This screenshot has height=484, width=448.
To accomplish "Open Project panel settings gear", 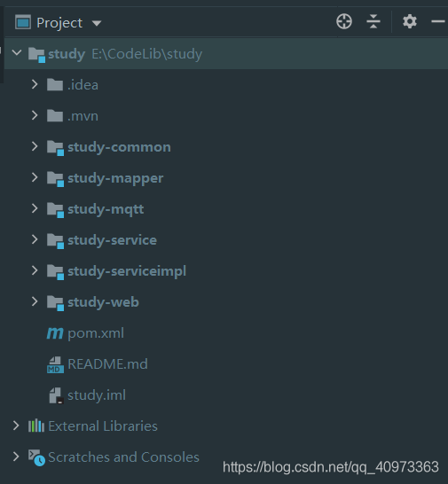I will 410,21.
